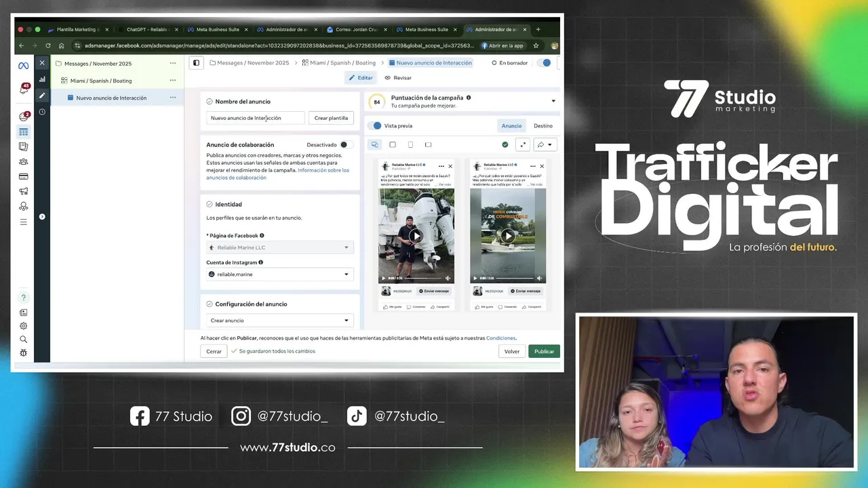Expand the Puntuación de la campaña panel arrow
The image size is (868, 488).
553,102
